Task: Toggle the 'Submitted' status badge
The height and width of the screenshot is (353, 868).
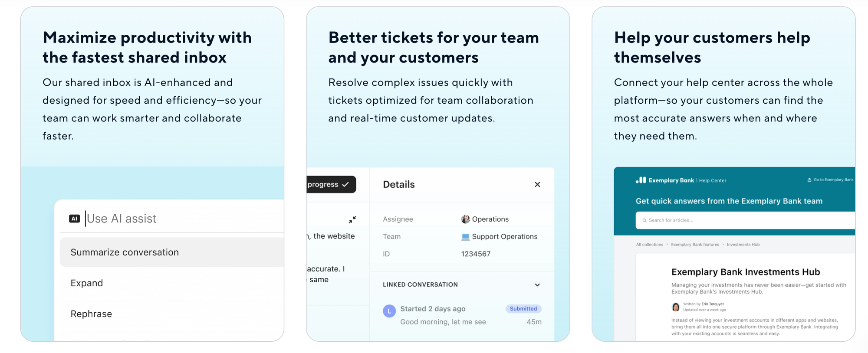Action: coord(523,309)
